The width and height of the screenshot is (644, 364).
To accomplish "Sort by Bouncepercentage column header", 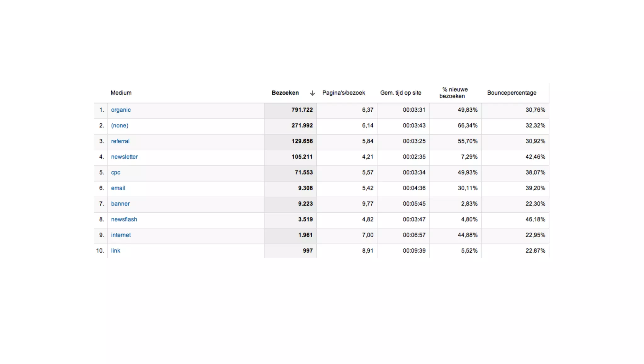I will tap(512, 93).
